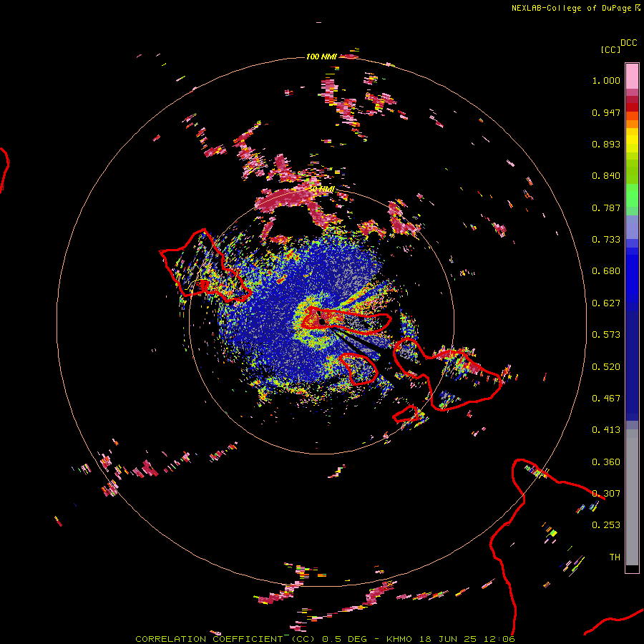Click the 0.5 DEG elevation text
This screenshot has height=644, width=644.
point(345,639)
